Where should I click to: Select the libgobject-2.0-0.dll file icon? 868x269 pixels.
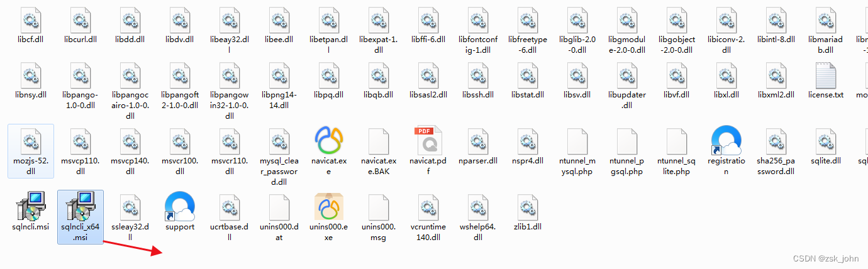pos(676,19)
